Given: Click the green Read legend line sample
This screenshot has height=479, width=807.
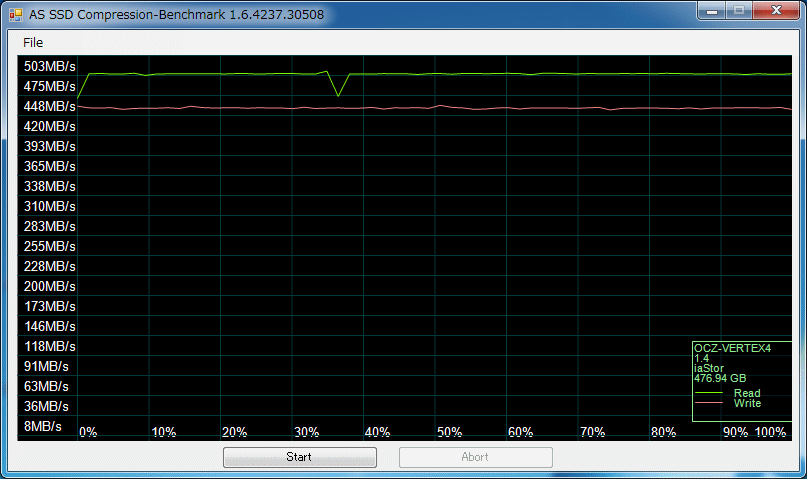Looking at the screenshot, I should pyautogui.click(x=709, y=393).
